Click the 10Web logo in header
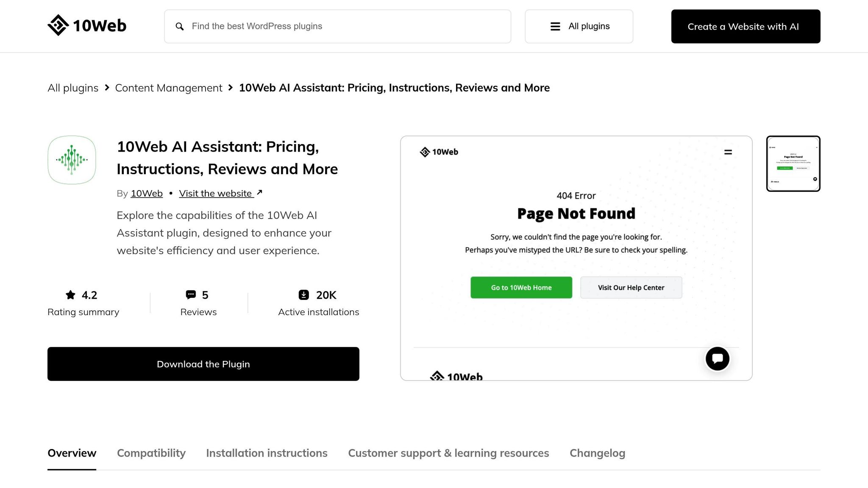868x488 pixels. click(87, 26)
